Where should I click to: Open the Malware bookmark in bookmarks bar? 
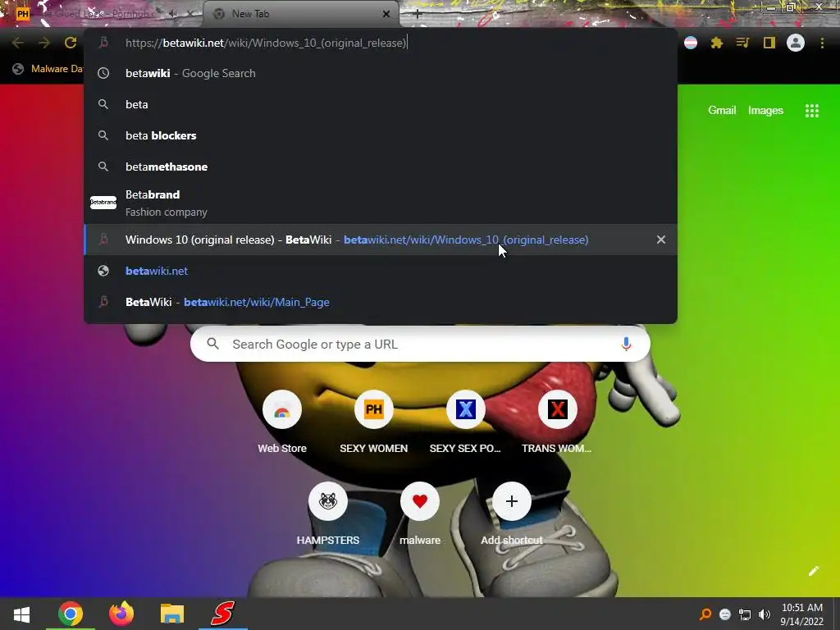coord(47,69)
